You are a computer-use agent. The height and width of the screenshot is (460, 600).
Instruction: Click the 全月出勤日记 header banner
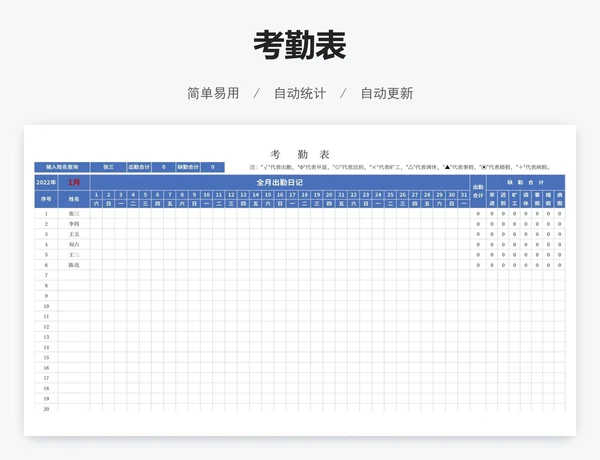(280, 183)
